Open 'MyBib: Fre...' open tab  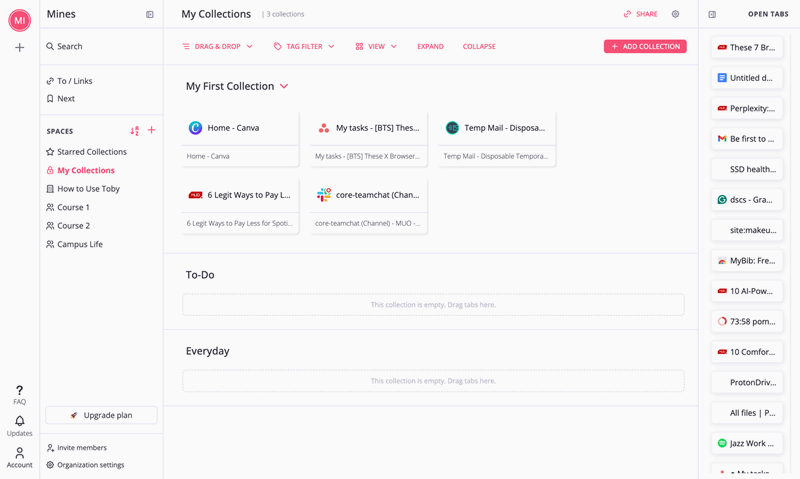click(x=747, y=261)
